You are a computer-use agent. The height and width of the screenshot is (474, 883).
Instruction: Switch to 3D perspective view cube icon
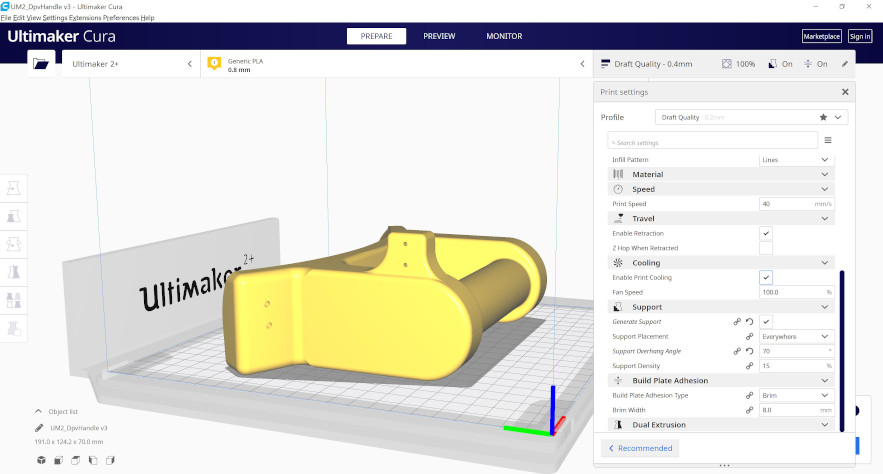(41, 460)
